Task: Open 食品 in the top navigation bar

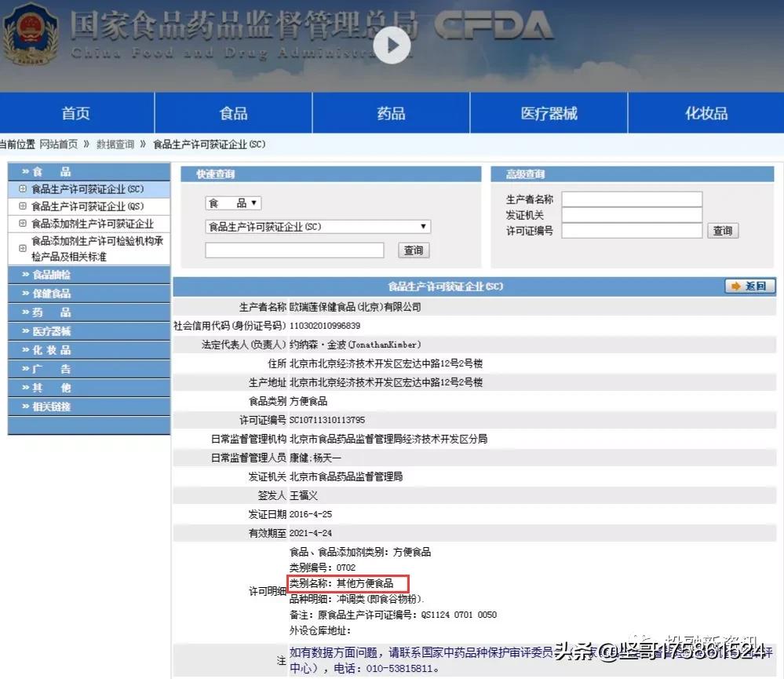Action: pyautogui.click(x=234, y=114)
